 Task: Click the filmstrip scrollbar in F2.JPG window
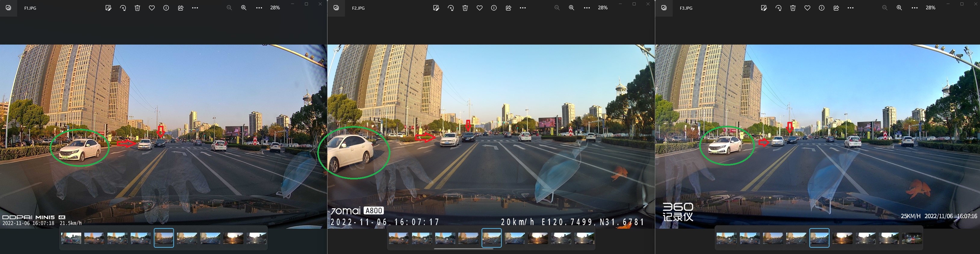click(464, 249)
